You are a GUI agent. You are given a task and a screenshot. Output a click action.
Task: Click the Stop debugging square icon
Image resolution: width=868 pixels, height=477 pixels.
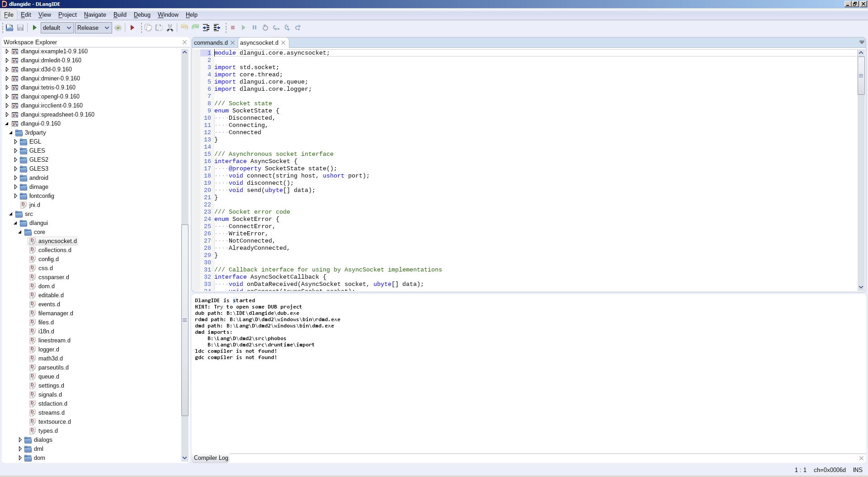(233, 28)
